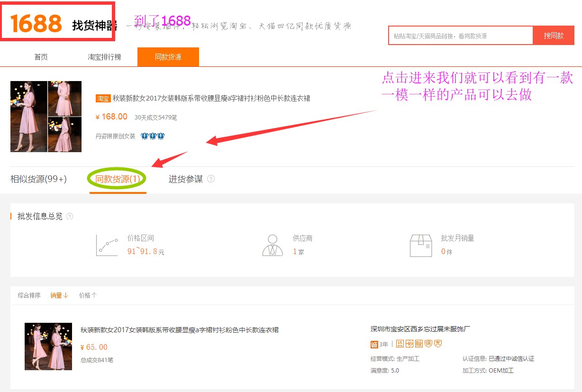Click the 15-day exchange badge icon
582x392 pixels.
400,344
